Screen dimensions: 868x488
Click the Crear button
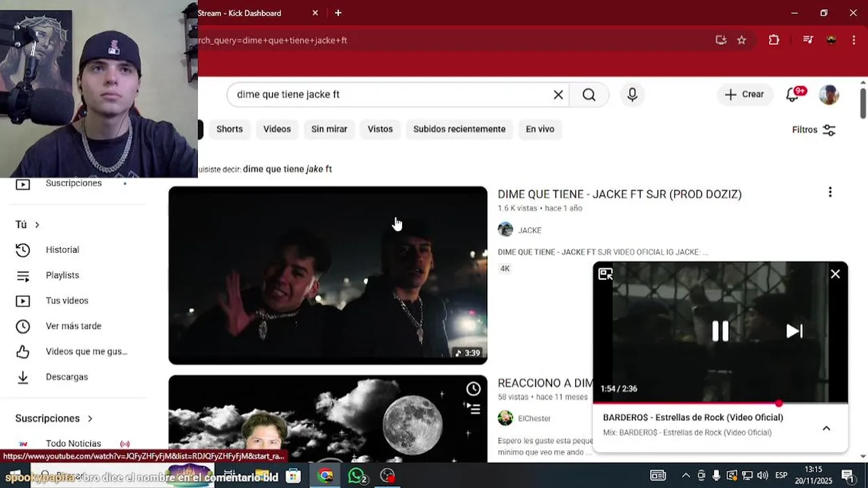pyautogui.click(x=744, y=94)
